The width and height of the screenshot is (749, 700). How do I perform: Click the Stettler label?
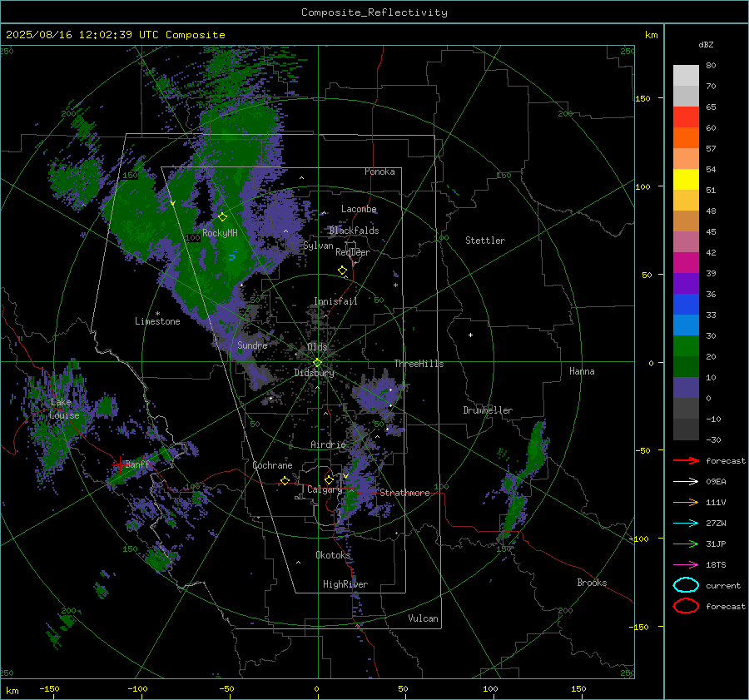(x=485, y=241)
